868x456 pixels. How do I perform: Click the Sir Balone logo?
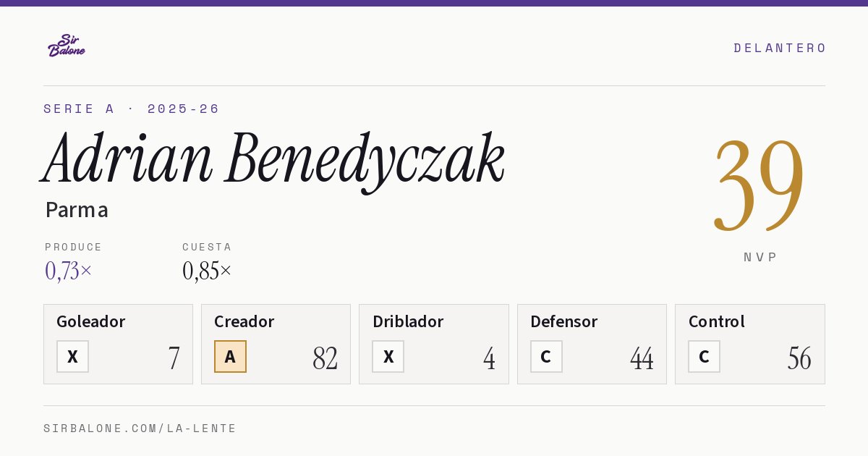tap(67, 46)
